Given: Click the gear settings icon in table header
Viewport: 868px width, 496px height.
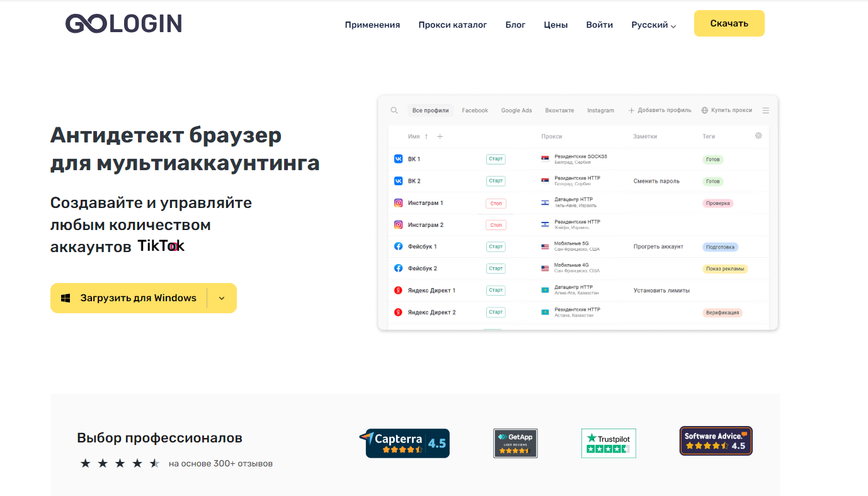Looking at the screenshot, I should (x=758, y=136).
